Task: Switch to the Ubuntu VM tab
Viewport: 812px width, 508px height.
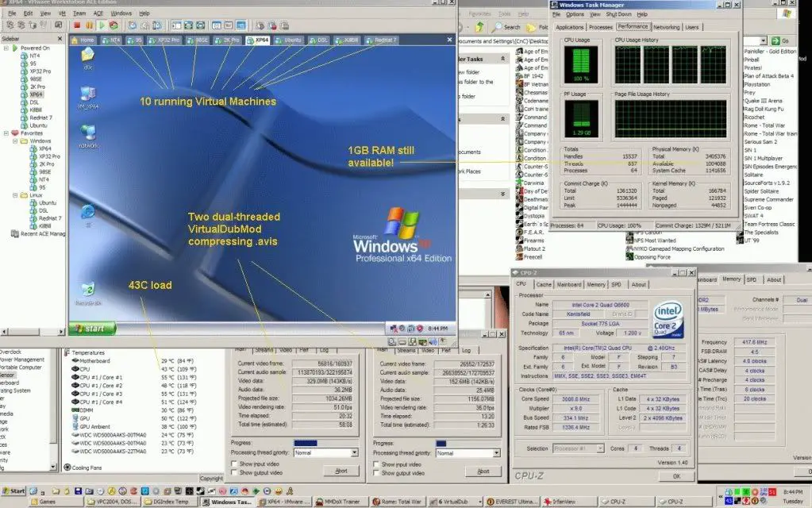Action: click(290, 40)
